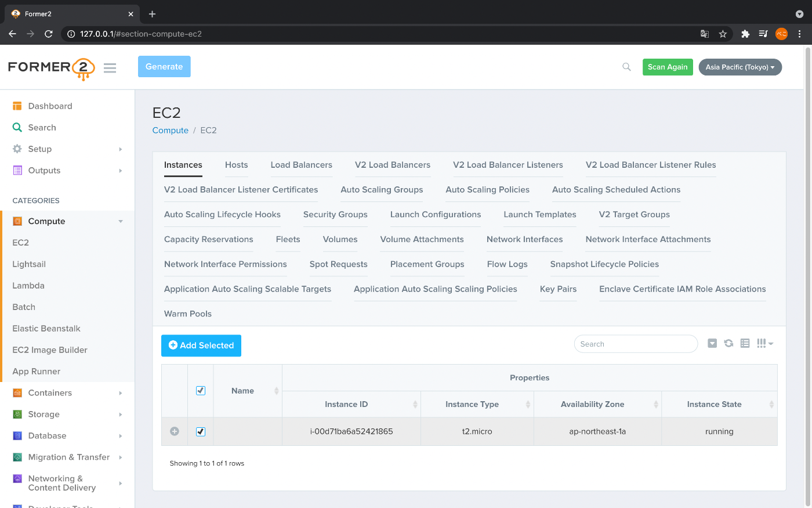The width and height of the screenshot is (812, 508).
Task: Open the Warm Pools tab
Action: [x=188, y=314]
